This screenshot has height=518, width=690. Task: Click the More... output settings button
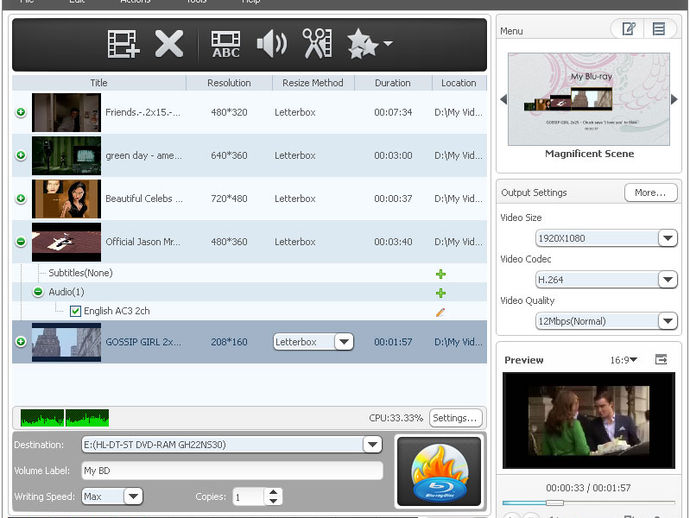click(x=650, y=192)
